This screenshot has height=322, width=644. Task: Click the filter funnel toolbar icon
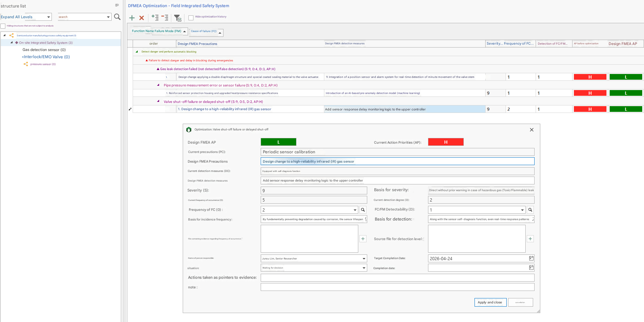(x=178, y=18)
